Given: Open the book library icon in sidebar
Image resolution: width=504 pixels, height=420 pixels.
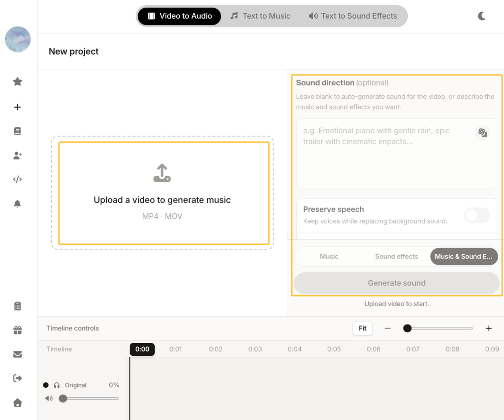Looking at the screenshot, I should 18,131.
